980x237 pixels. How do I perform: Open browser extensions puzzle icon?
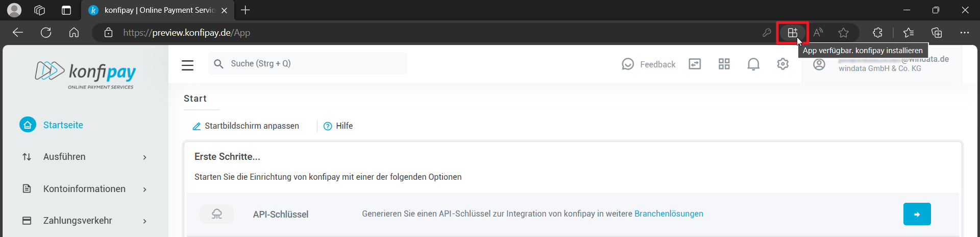pos(877,33)
